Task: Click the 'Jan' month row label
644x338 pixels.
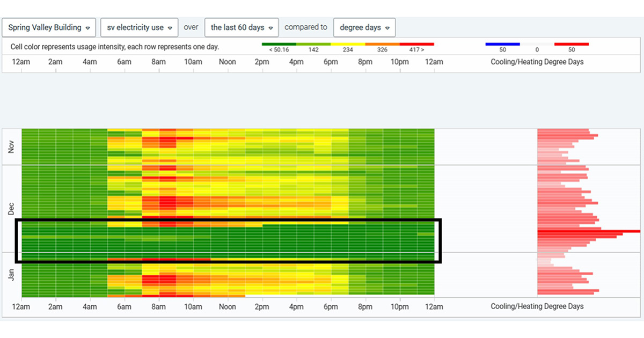Action: pos(12,275)
